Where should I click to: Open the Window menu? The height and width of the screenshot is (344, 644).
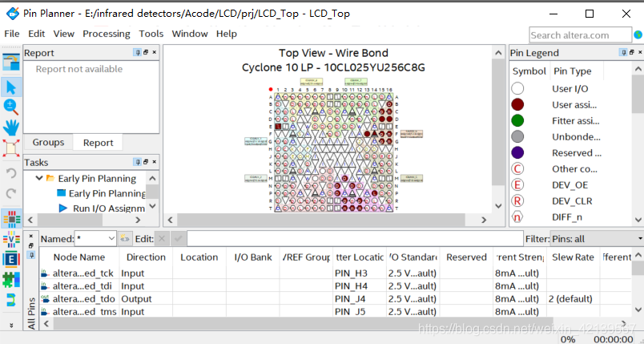(190, 34)
